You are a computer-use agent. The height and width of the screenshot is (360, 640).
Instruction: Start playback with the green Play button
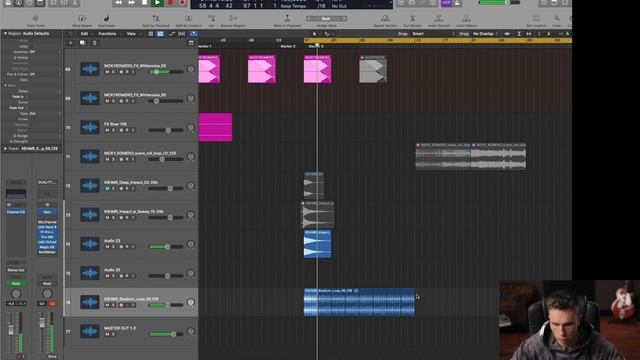point(157,2)
